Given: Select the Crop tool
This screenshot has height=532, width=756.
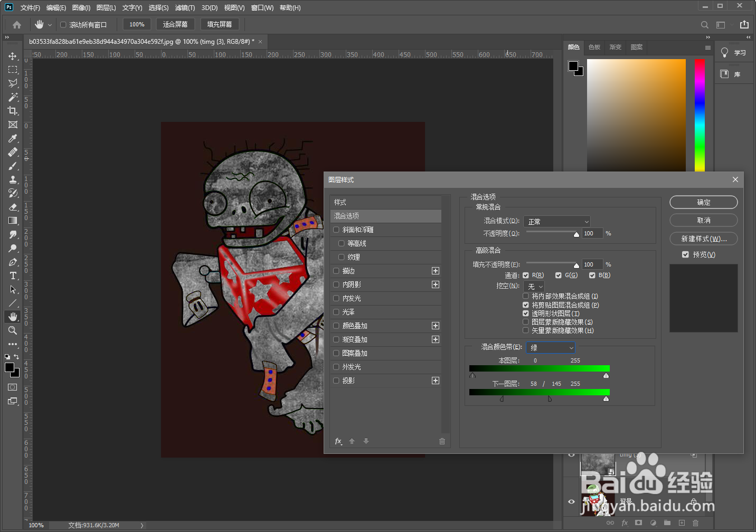Looking at the screenshot, I should tap(13, 111).
